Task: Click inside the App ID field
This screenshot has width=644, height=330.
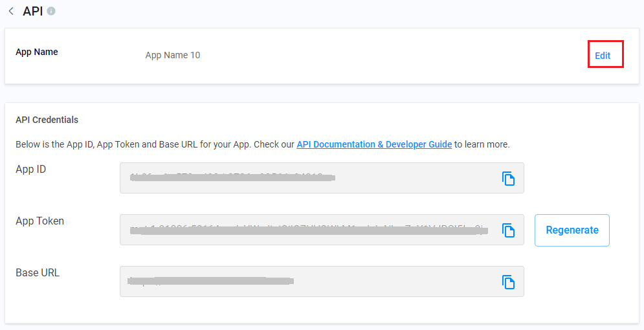Action: 304,178
